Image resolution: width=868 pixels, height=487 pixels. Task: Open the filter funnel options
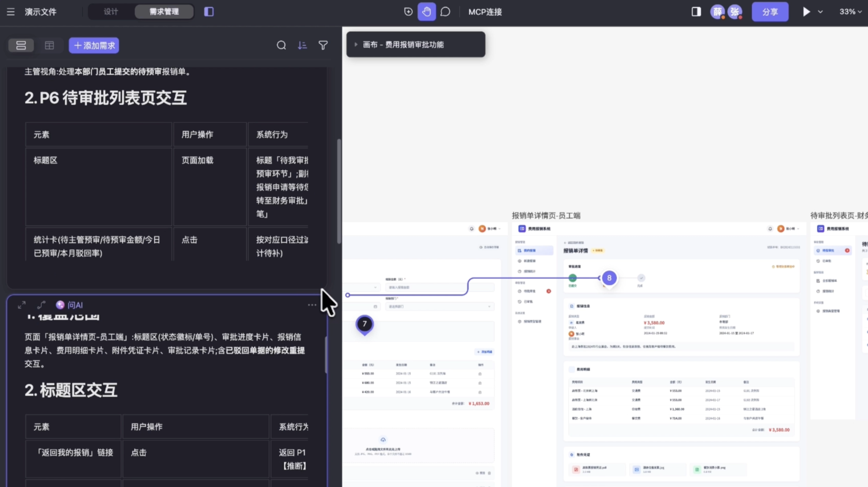323,46
